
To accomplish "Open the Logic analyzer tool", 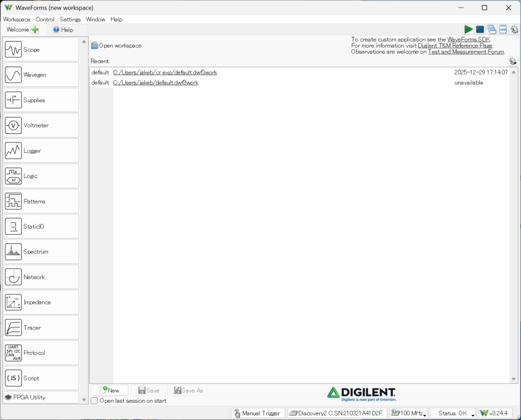I will (41, 176).
